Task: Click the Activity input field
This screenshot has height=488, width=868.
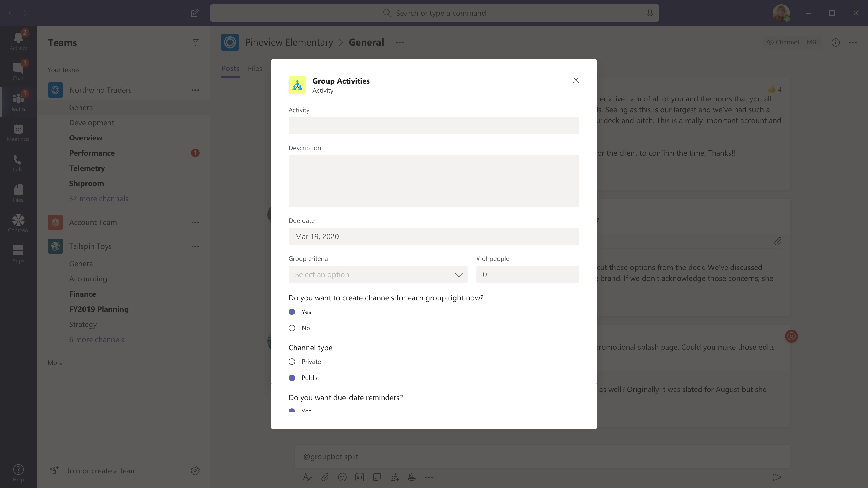Action: [x=434, y=126]
